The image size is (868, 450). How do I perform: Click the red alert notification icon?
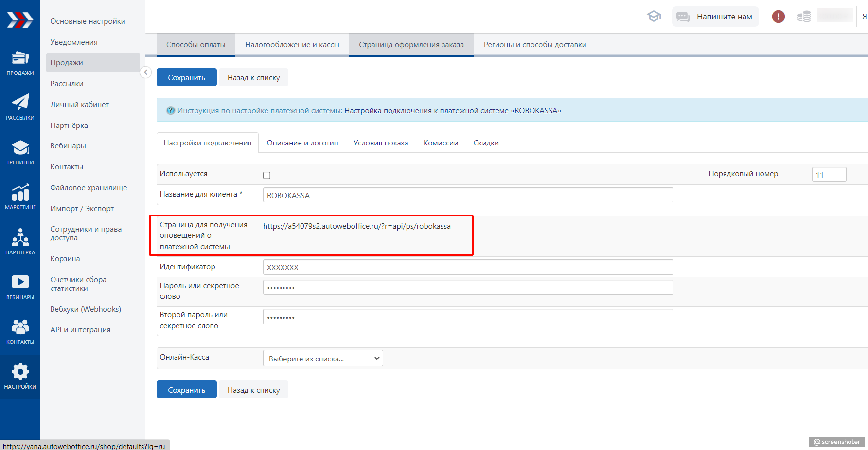pyautogui.click(x=778, y=17)
